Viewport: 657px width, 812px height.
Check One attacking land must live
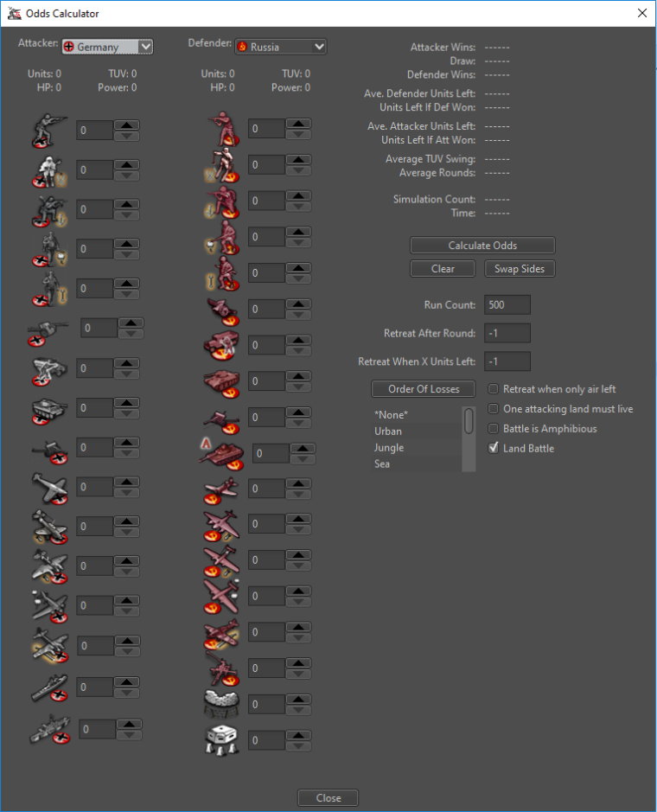(x=494, y=409)
